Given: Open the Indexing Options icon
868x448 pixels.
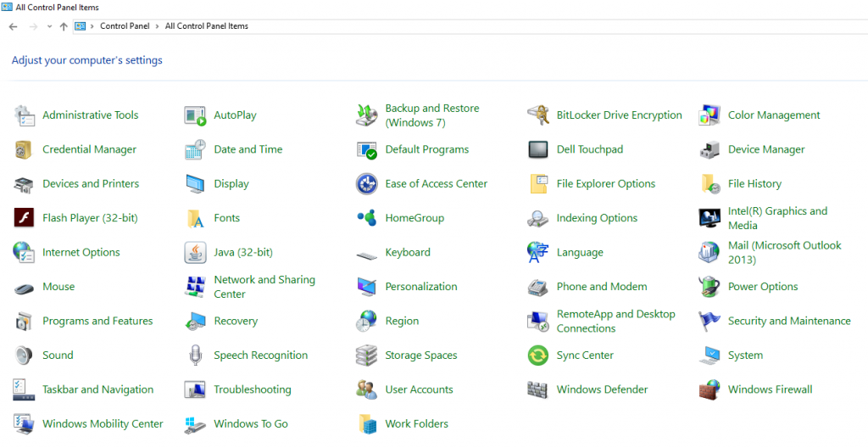Looking at the screenshot, I should [538, 218].
